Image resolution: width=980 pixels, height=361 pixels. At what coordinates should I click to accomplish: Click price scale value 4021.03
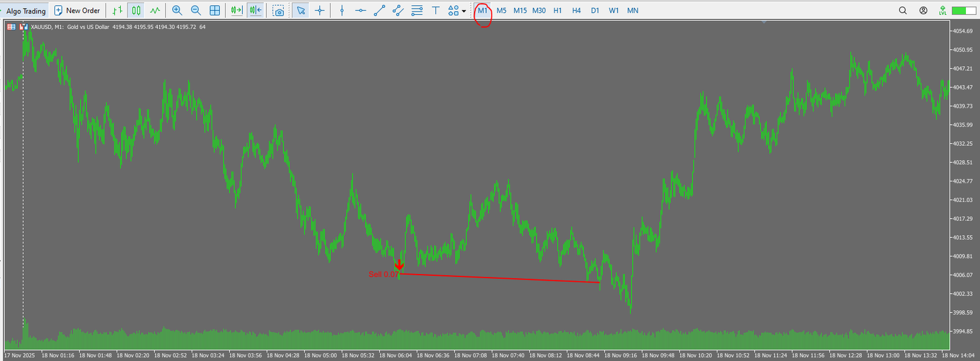(962, 200)
